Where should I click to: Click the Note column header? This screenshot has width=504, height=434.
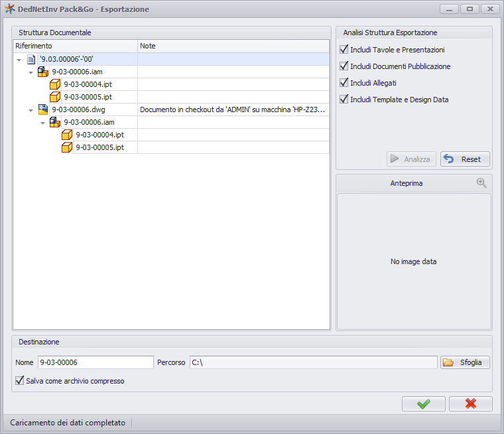pyautogui.click(x=233, y=46)
